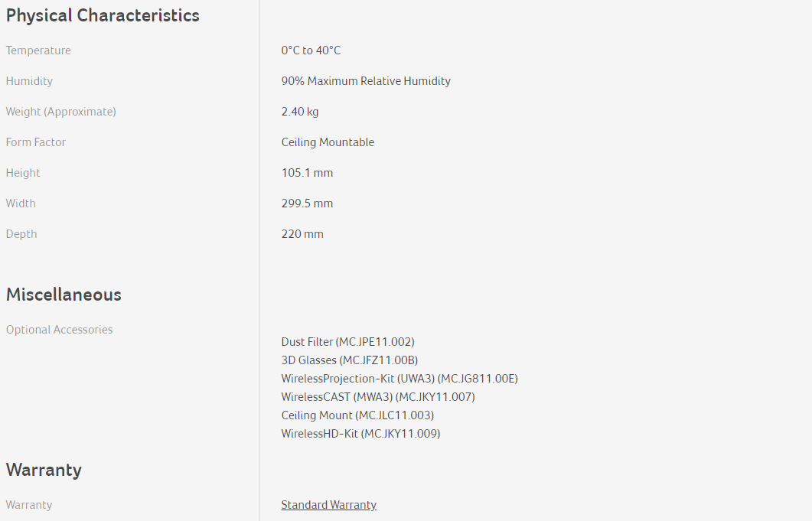Viewport: 812px width, 521px height.
Task: Click the WirelessProjection-Kit (UWA3) entry
Action: [x=399, y=379]
